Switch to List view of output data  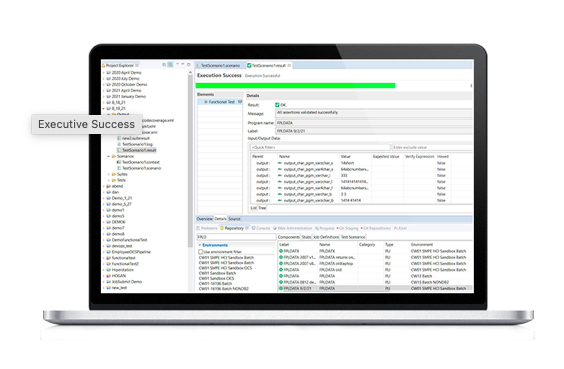click(254, 208)
